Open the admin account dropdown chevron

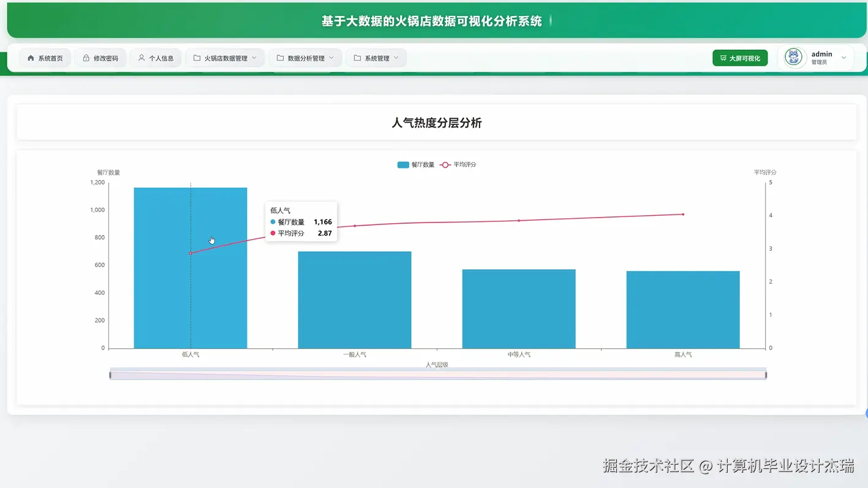pyautogui.click(x=843, y=57)
